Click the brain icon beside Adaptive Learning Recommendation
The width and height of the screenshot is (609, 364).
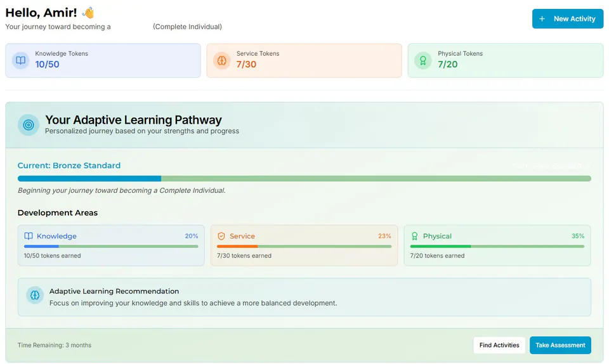[35, 296]
